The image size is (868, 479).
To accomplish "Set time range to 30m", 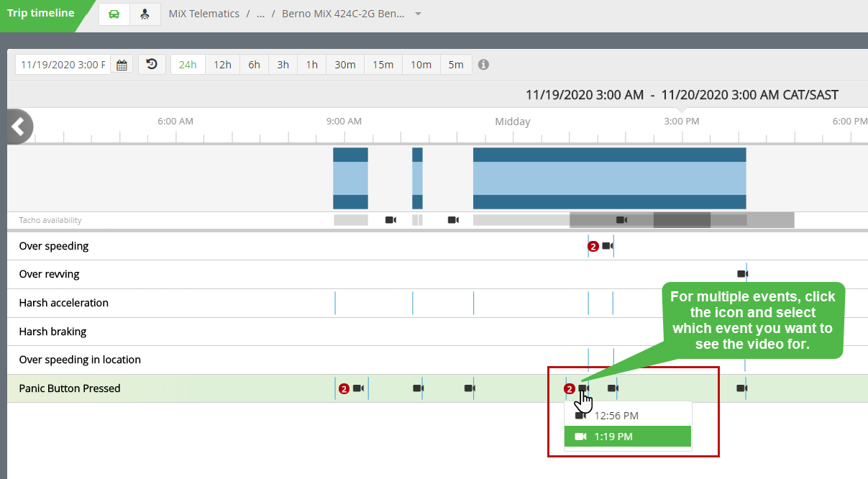I will [345, 65].
